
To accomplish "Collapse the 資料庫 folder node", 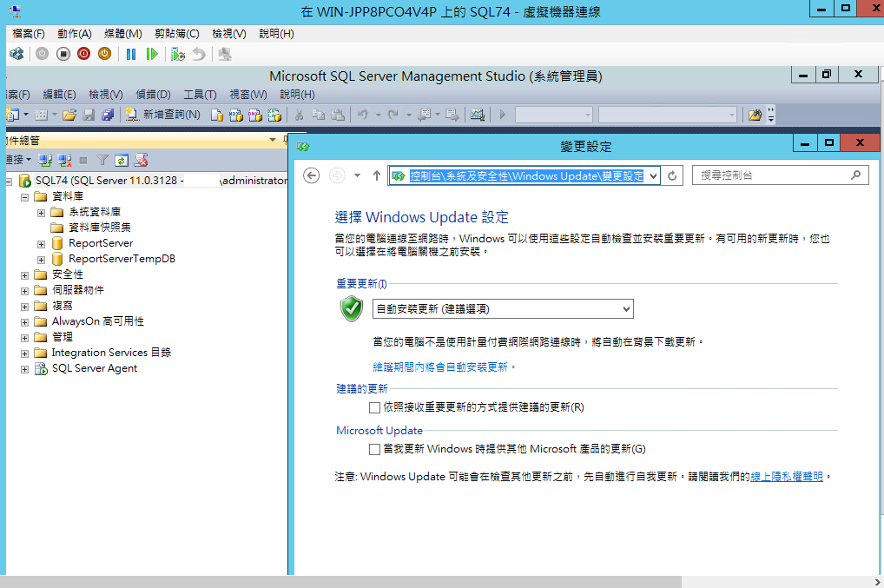I will [25, 197].
